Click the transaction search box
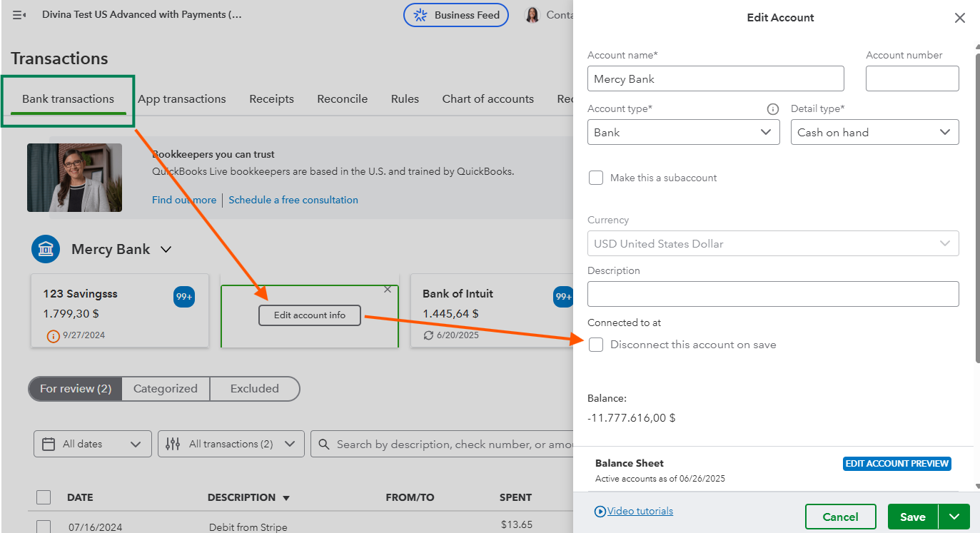Screen dimensions: 980x533 pyautogui.click(x=443, y=444)
